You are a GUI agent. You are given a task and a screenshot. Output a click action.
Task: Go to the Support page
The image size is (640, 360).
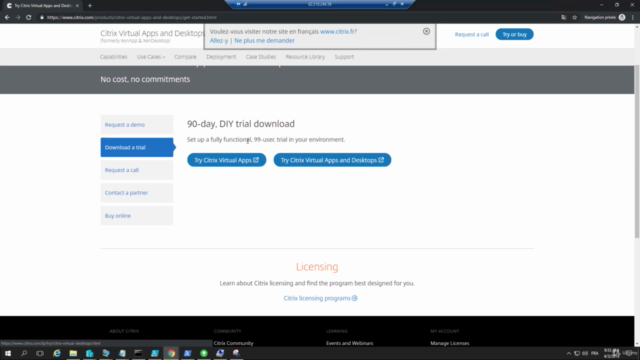[x=344, y=57]
